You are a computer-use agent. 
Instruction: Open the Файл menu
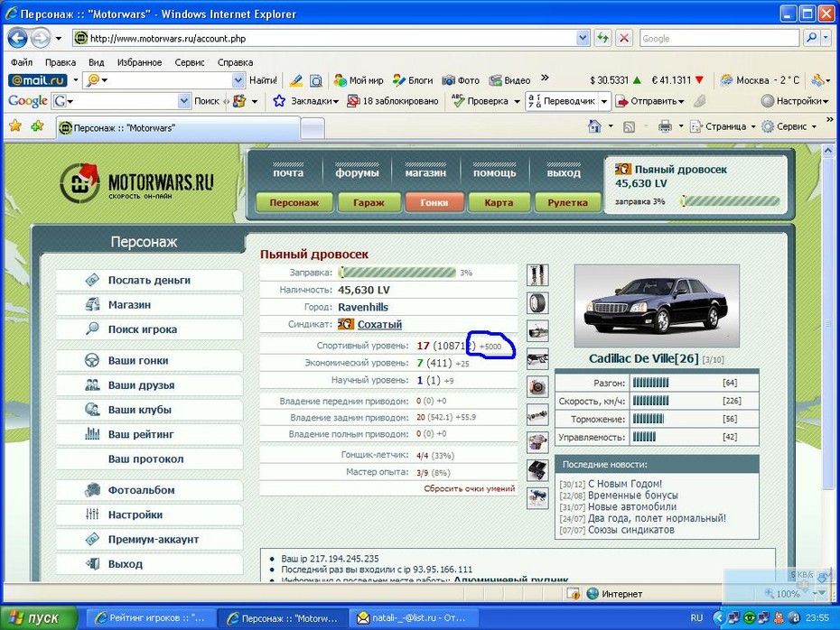(22, 62)
